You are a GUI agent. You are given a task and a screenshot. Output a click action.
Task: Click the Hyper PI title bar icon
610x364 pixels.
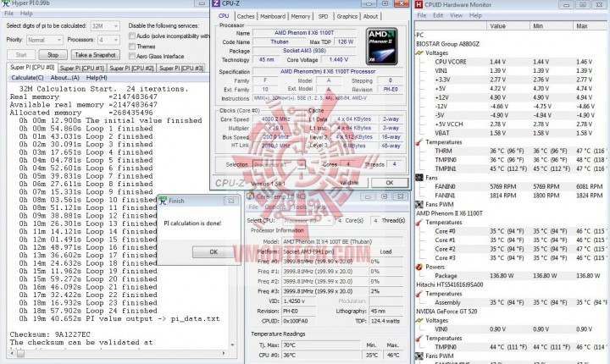click(x=6, y=3)
